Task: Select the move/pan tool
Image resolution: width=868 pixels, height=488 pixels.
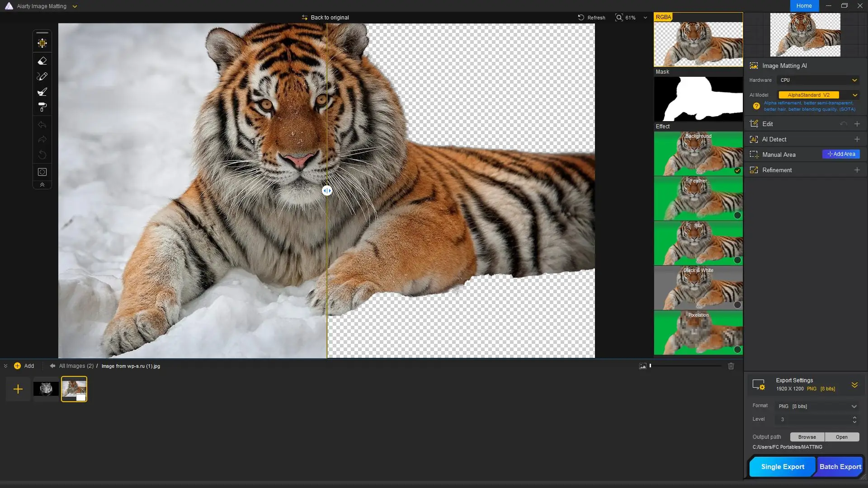Action: (x=42, y=43)
